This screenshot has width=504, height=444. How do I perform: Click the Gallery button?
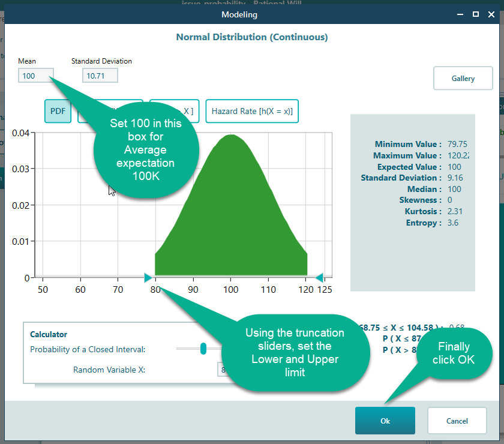463,78
